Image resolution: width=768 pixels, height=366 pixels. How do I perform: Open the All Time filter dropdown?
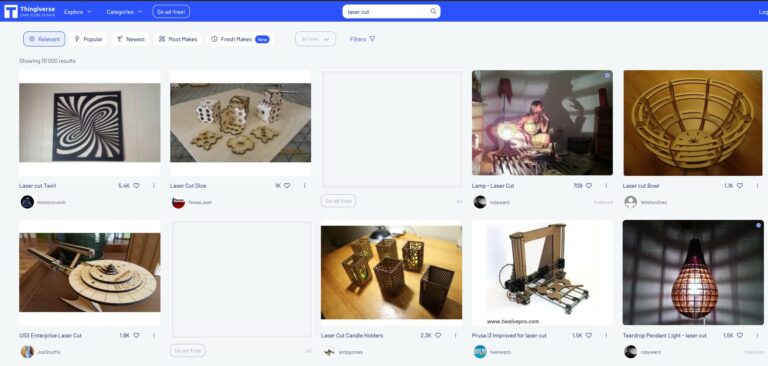click(315, 39)
